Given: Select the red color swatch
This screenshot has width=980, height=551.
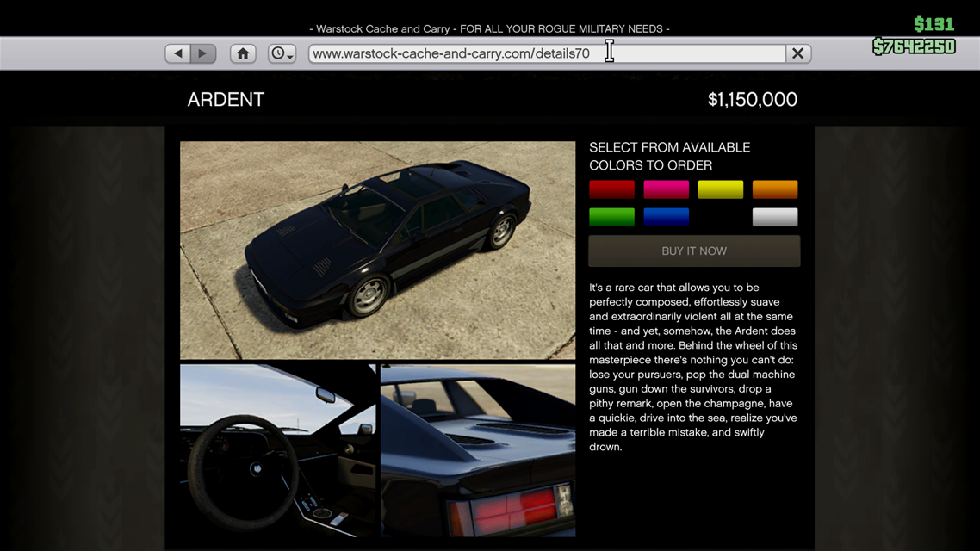Looking at the screenshot, I should pyautogui.click(x=612, y=189).
